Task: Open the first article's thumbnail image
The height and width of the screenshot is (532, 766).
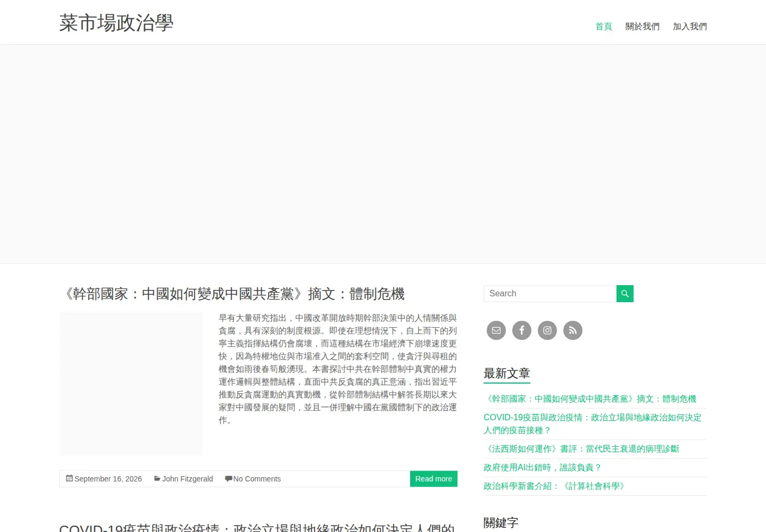Action: pyautogui.click(x=131, y=384)
